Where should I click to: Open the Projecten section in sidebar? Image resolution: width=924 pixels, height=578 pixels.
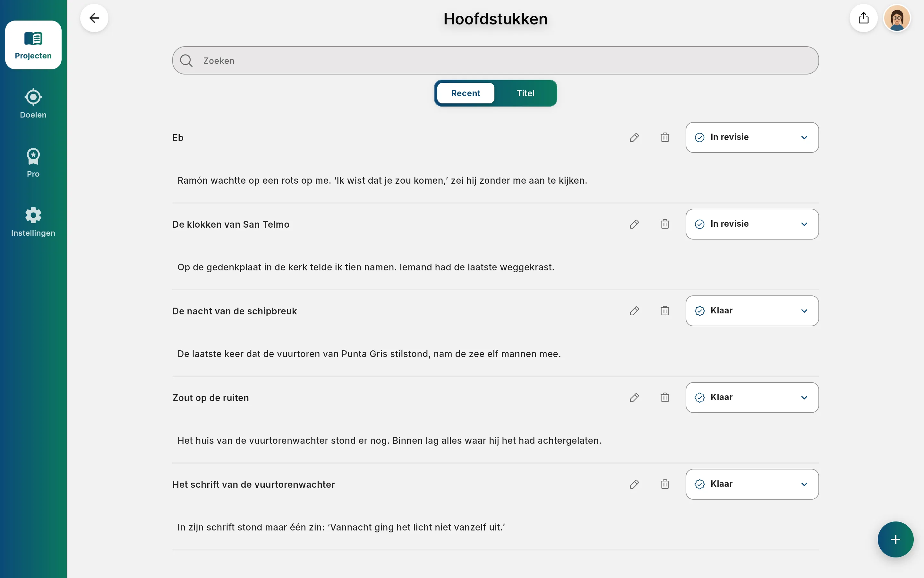coord(33,45)
